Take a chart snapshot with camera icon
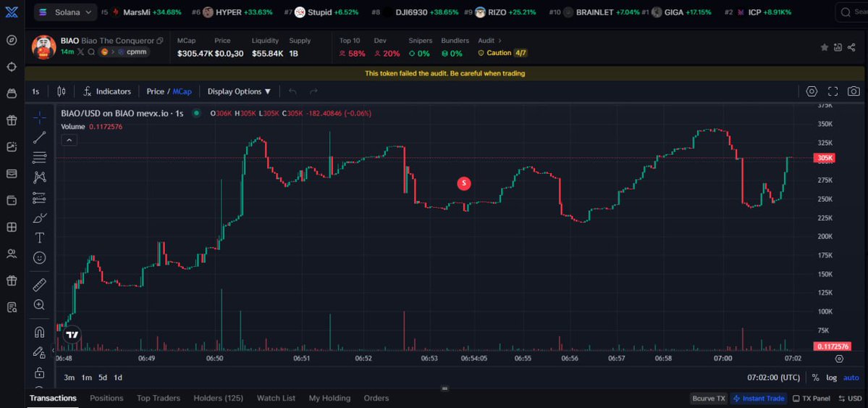 point(854,91)
